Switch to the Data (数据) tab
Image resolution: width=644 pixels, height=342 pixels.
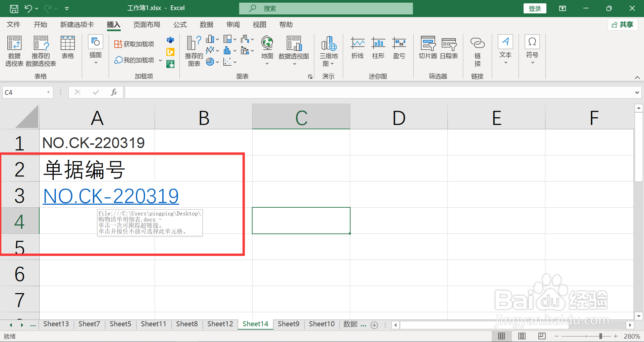[x=207, y=24]
